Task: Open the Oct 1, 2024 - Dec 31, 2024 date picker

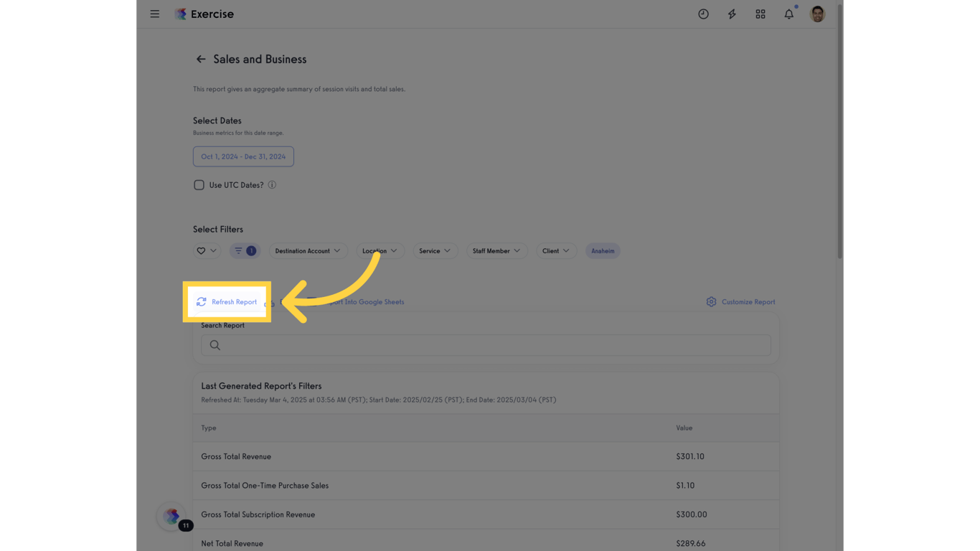Action: coord(243,156)
